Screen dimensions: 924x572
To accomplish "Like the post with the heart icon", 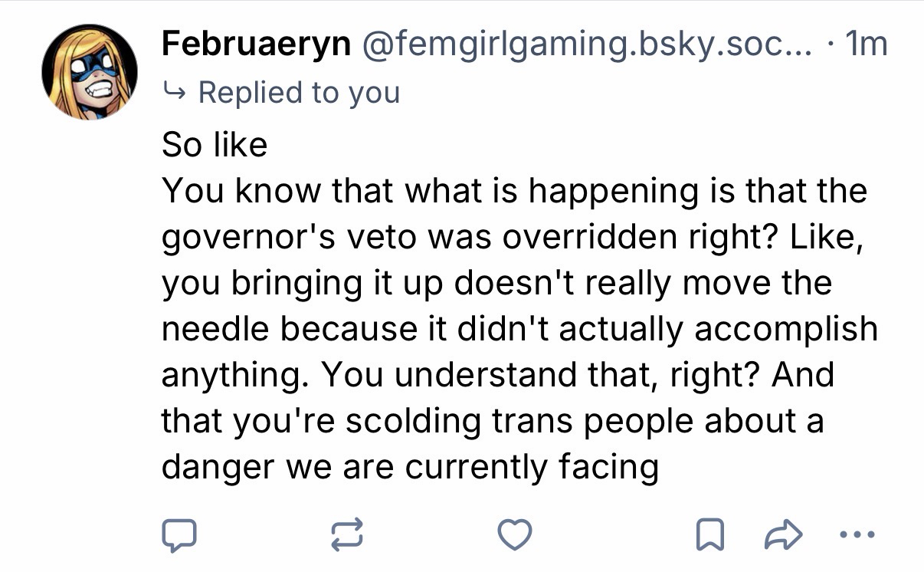I will click(513, 534).
